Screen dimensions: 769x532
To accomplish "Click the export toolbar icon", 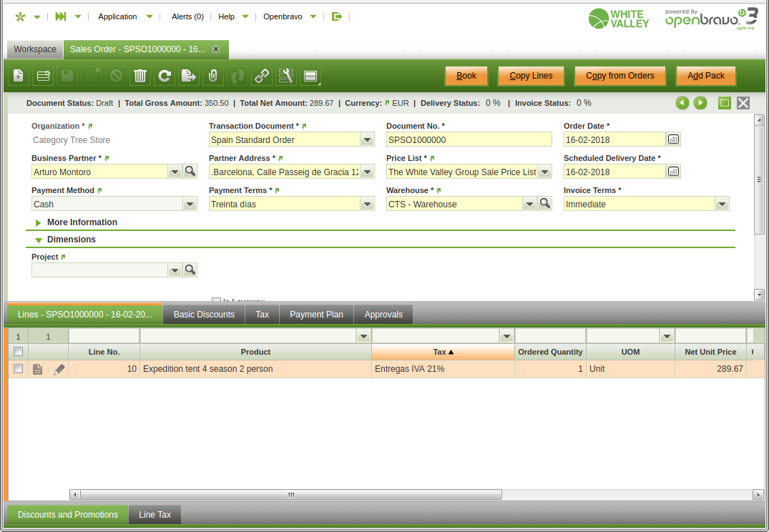I will point(188,76).
